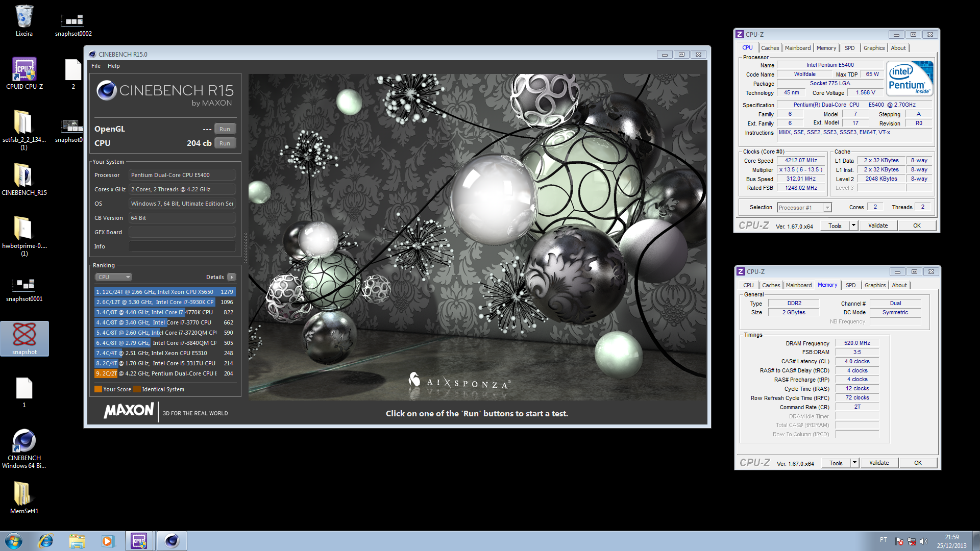Open the CINEBENCH_R15 folder icon
Screen dimensions: 980x551
[24, 180]
